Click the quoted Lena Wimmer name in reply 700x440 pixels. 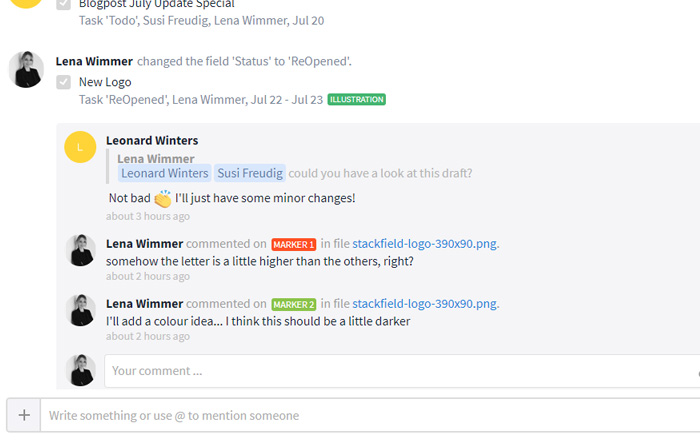[155, 159]
